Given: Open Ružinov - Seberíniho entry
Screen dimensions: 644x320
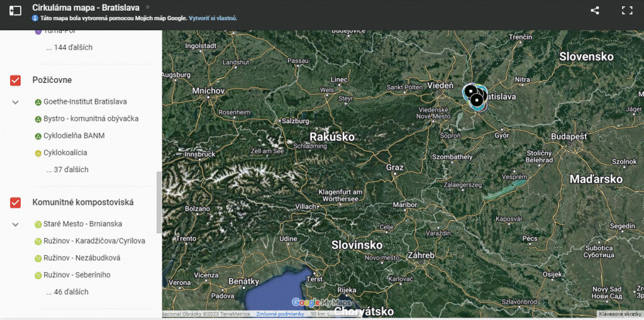Looking at the screenshot, I should pos(77,275).
